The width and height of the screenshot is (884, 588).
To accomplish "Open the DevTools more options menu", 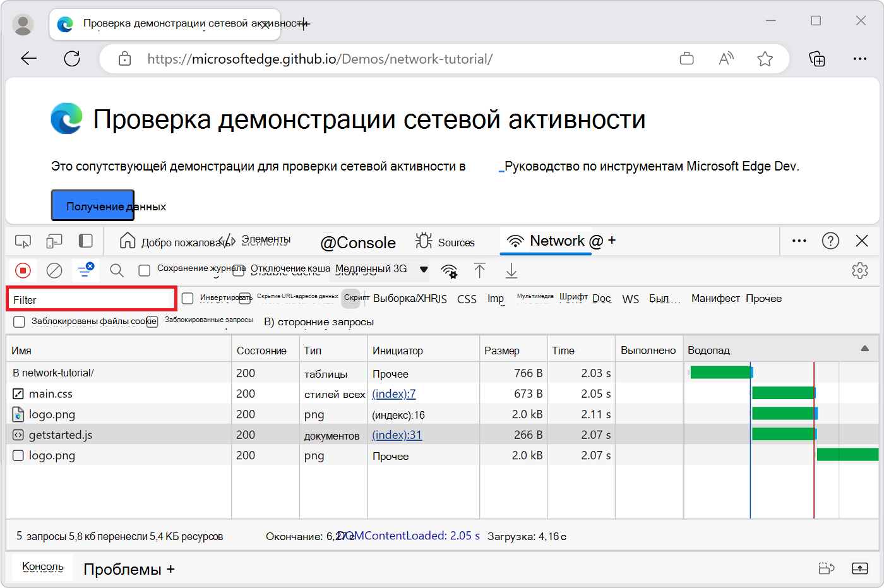I will pos(799,241).
